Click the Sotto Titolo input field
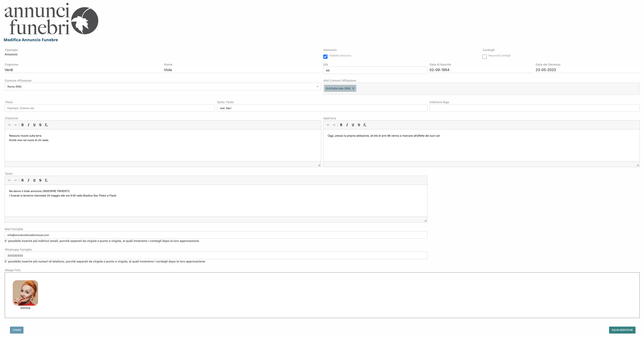Image resolution: width=644 pixels, height=338 pixels. [x=322, y=108]
